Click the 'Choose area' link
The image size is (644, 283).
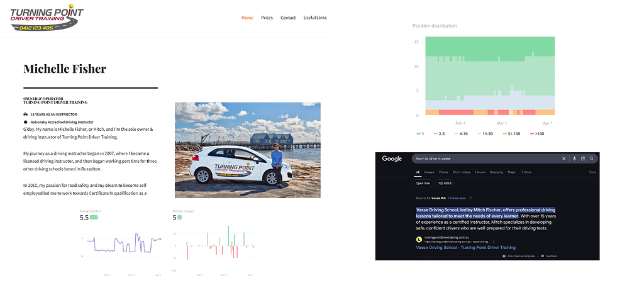coord(457,197)
